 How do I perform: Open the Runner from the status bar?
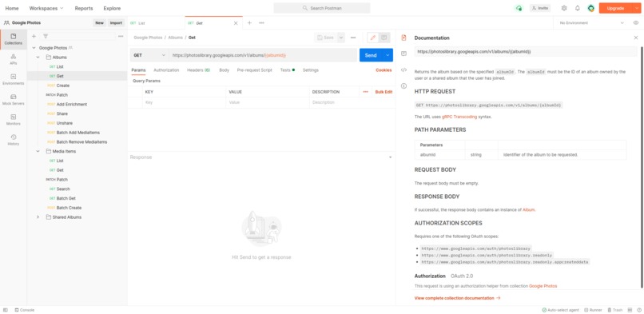click(593, 310)
